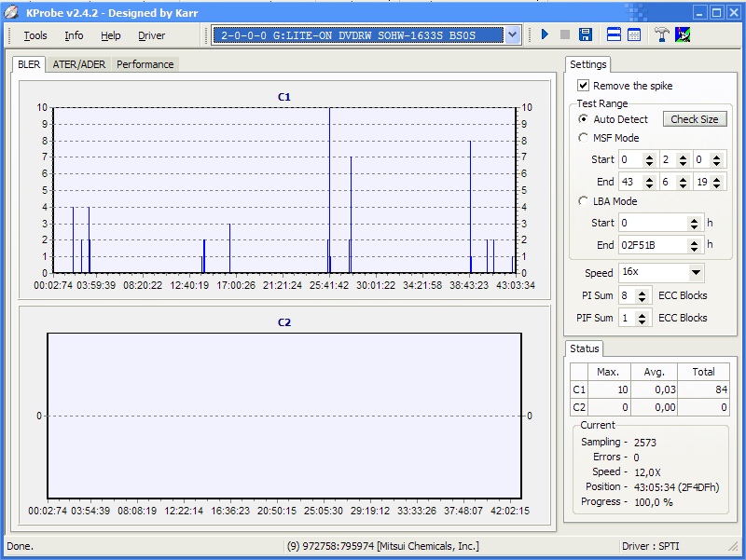Open the Tools menu

click(35, 35)
